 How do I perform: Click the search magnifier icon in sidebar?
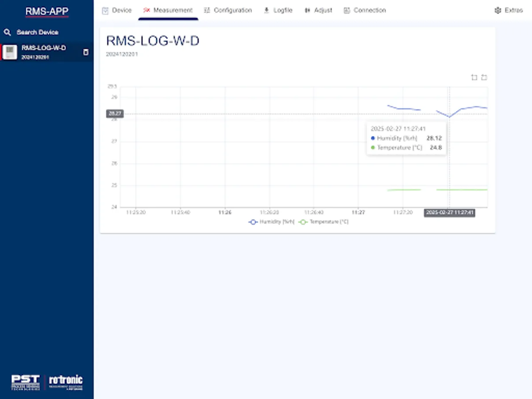coord(8,32)
